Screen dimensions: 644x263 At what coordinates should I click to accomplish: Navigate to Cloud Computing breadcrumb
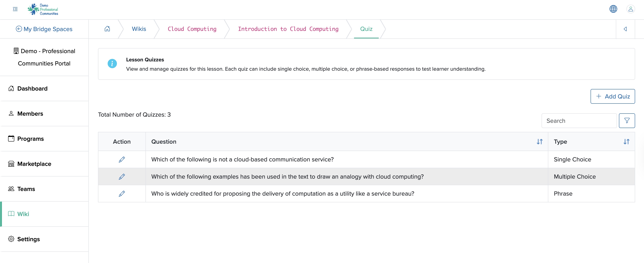click(192, 29)
